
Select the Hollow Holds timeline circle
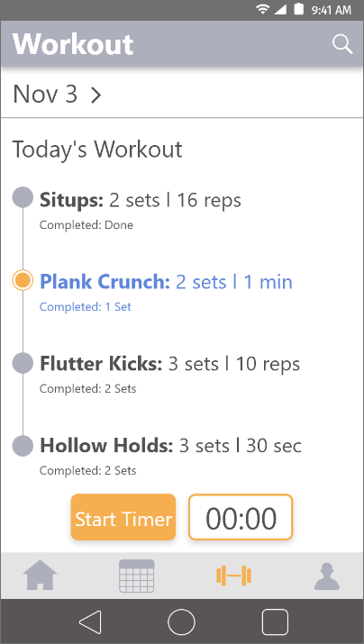23,446
